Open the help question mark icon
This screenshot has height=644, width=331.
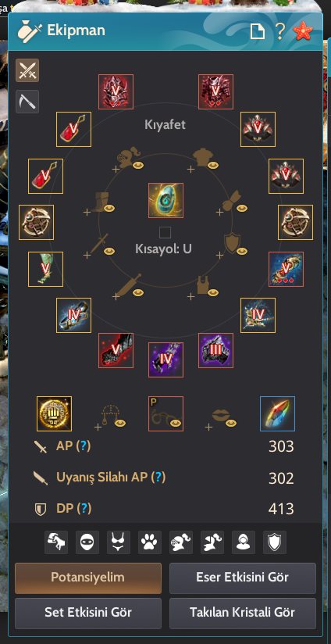pyautogui.click(x=279, y=31)
